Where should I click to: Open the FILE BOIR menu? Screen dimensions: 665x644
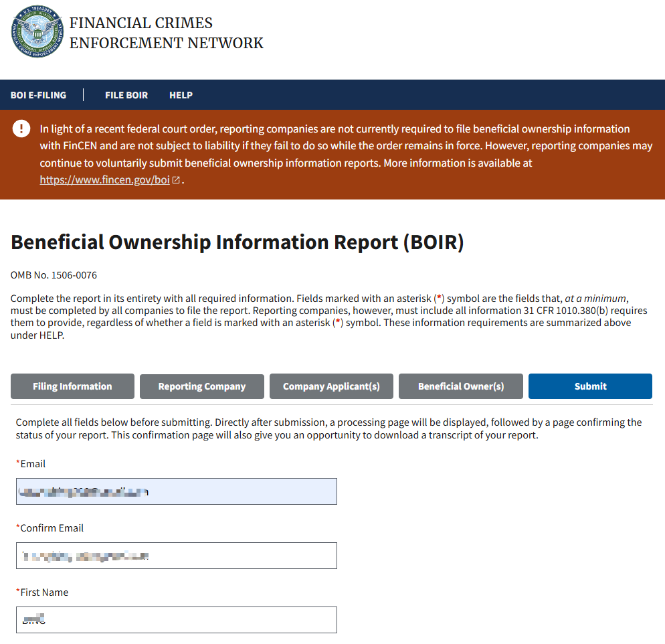[x=126, y=95]
